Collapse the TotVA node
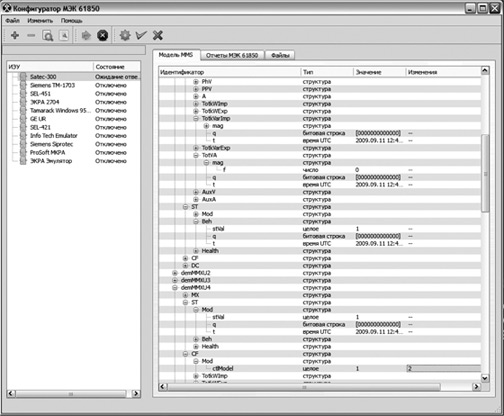504x416 pixels. coord(196,155)
